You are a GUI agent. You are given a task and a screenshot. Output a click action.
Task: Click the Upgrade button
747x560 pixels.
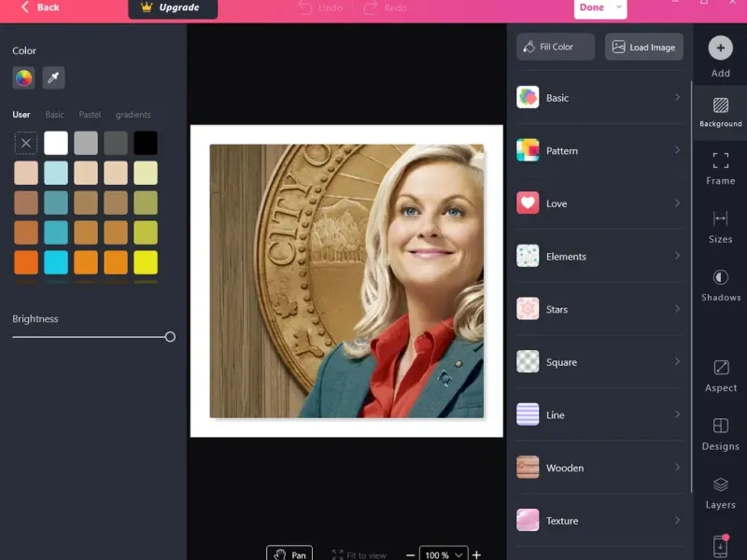173,8
